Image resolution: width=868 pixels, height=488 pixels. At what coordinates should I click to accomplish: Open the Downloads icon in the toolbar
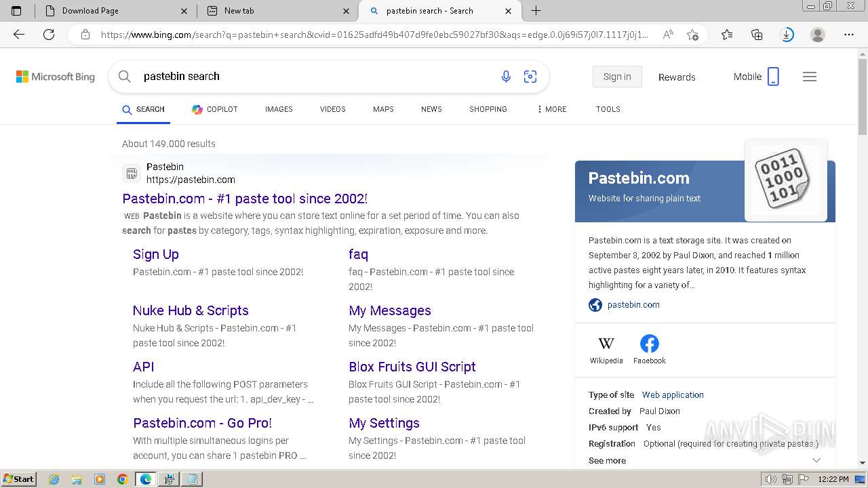tap(787, 35)
